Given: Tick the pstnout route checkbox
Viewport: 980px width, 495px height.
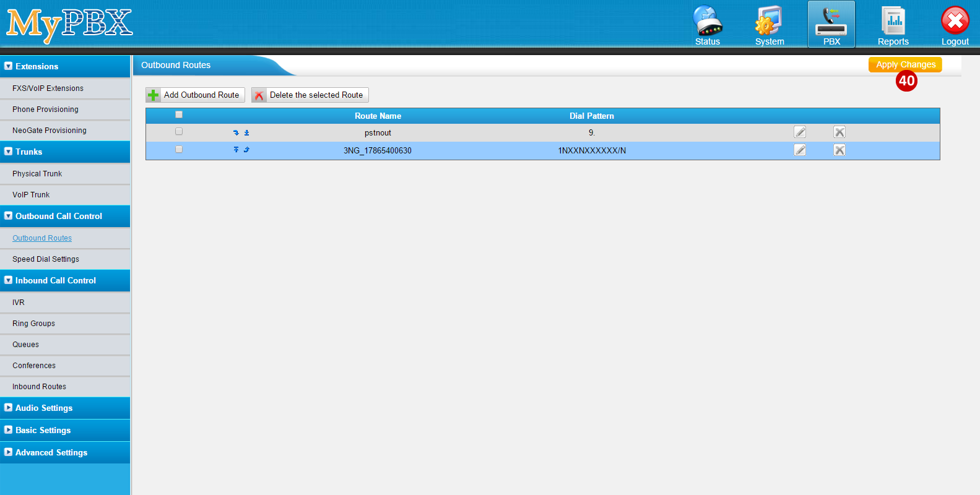Looking at the screenshot, I should coord(179,131).
